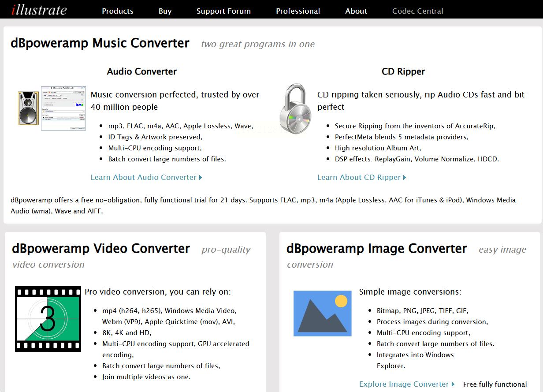Screen dimensions: 543x392
Task: Click the Video Converter film countdown icon
Action: tap(48, 318)
